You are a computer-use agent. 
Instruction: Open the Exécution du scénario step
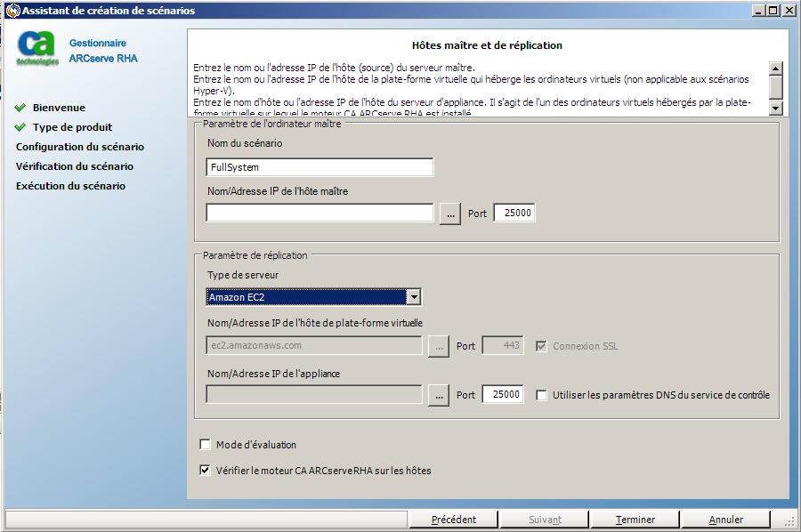coord(70,186)
